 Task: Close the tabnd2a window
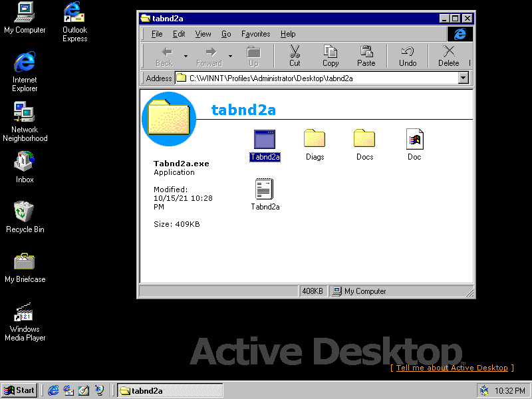coord(467,19)
